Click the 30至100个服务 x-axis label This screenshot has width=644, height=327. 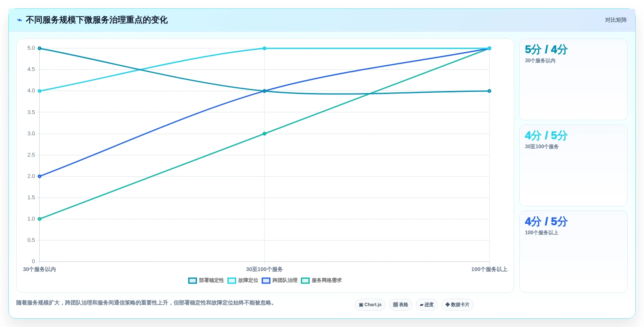[x=264, y=269]
